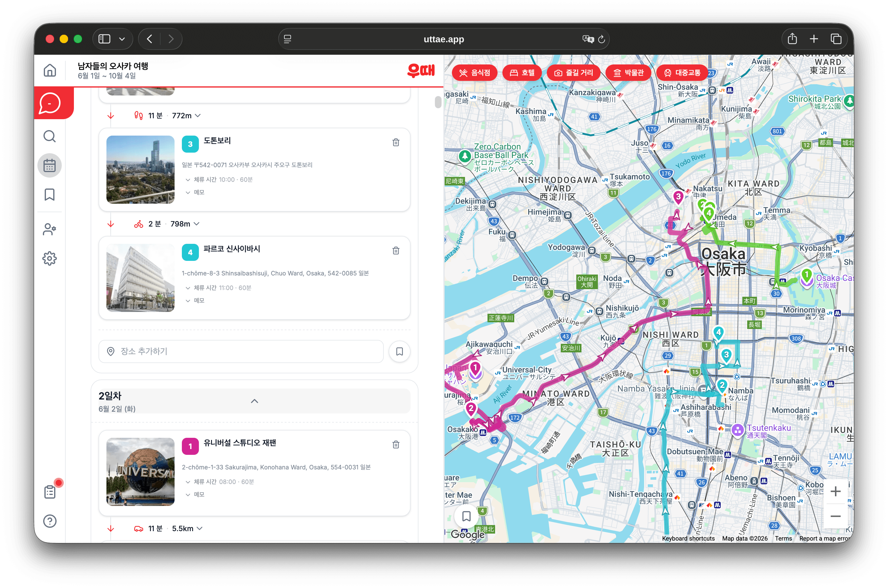This screenshot has height=588, width=888.
Task: Open the Safari sidebar dropdown chevron
Action: [122, 39]
